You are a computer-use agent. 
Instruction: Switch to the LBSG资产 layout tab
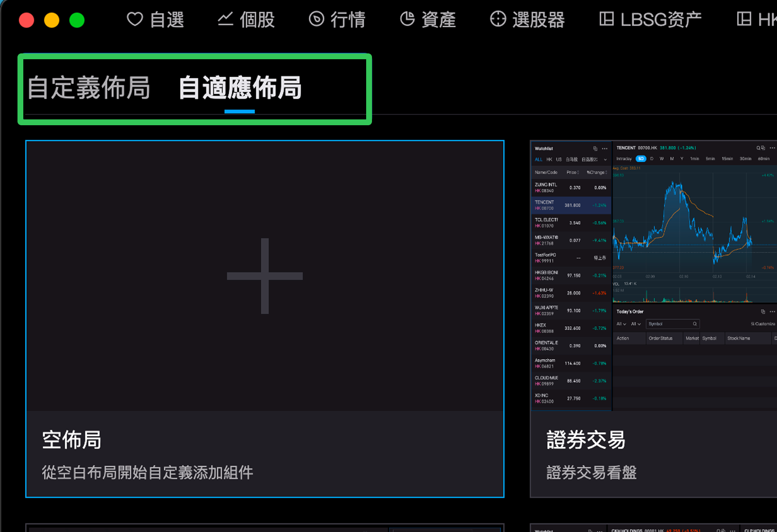[x=651, y=19]
